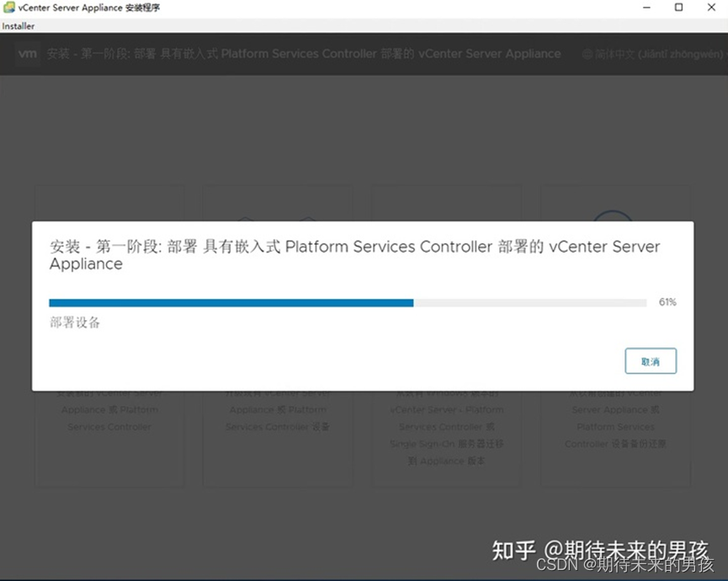
Task: Close the installer window
Action: [x=711, y=8]
